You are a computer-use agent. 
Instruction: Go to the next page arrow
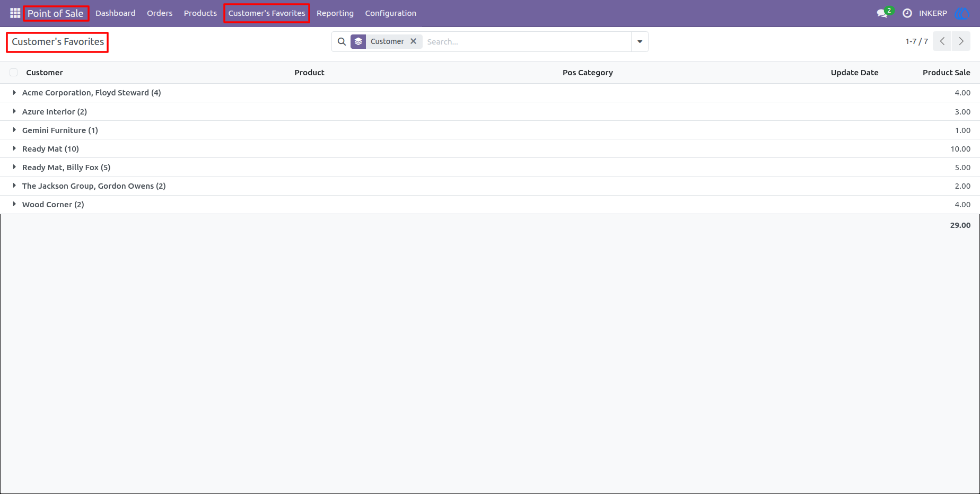point(961,41)
